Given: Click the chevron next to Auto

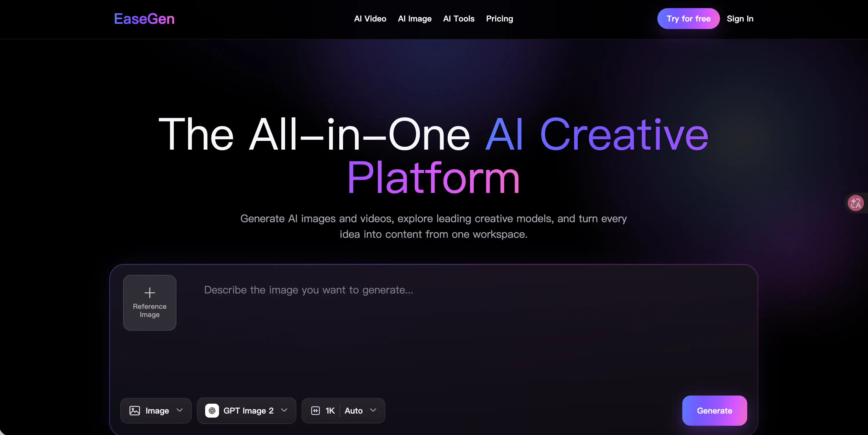Looking at the screenshot, I should (373, 410).
